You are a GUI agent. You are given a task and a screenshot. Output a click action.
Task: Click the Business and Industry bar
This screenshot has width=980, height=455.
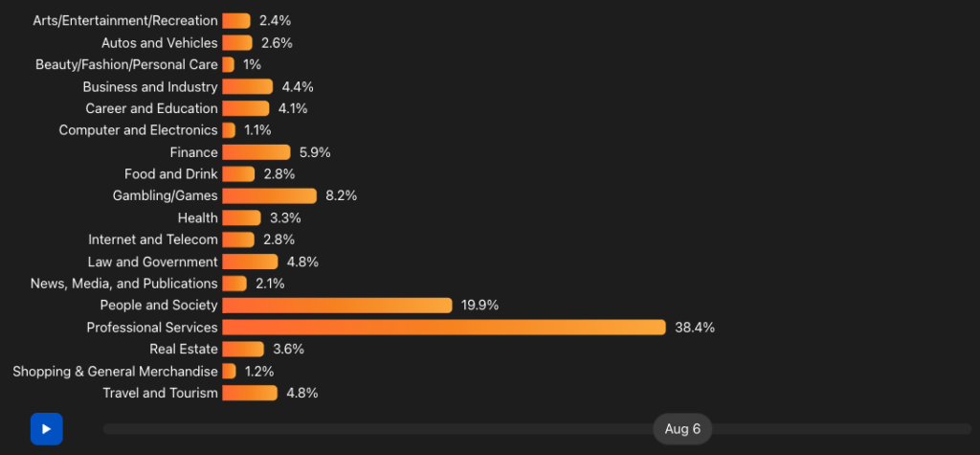coord(248,86)
